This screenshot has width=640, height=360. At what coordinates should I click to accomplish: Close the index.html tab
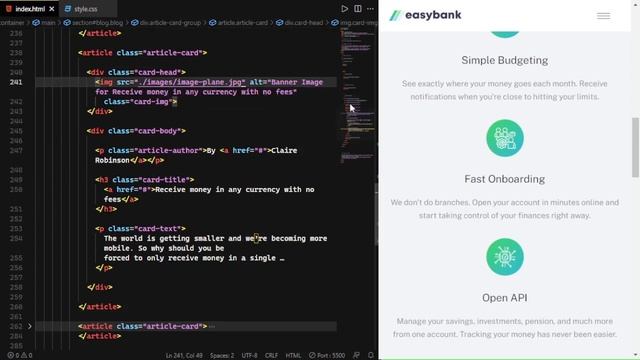coord(51,9)
